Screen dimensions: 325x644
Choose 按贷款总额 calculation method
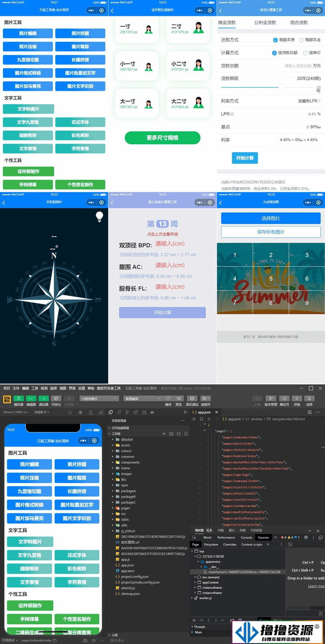(x=285, y=53)
